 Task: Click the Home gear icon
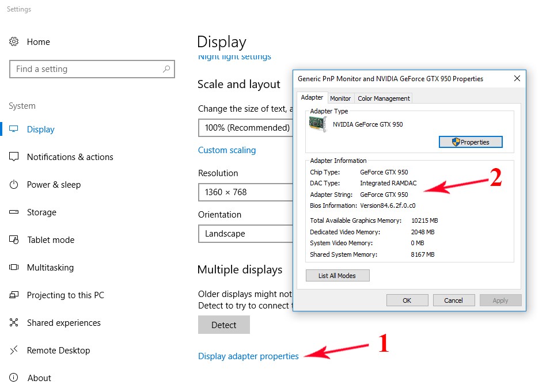tap(14, 41)
